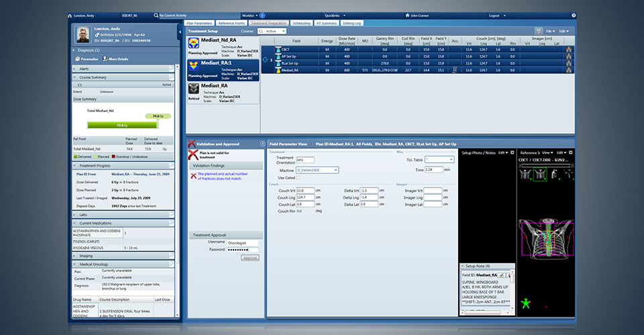Click the image icon at end of CBCT row
The image size is (644, 335).
[568, 50]
